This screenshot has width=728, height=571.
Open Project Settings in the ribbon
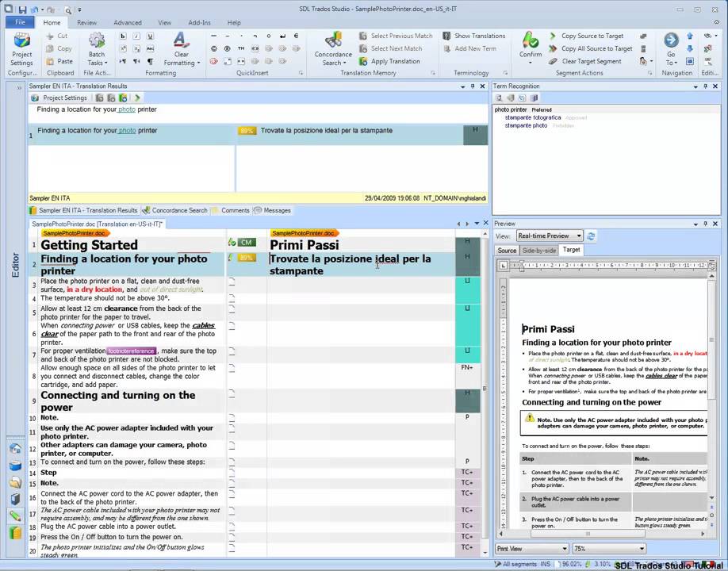[22, 50]
